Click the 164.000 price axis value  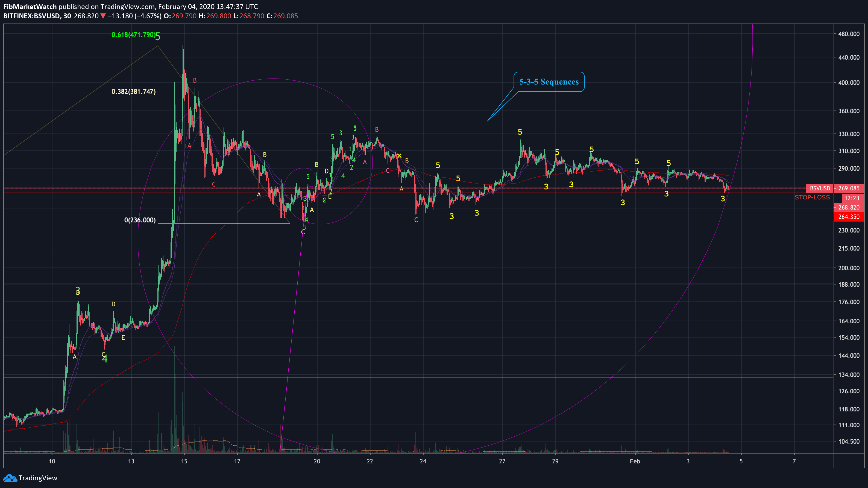[849, 321]
